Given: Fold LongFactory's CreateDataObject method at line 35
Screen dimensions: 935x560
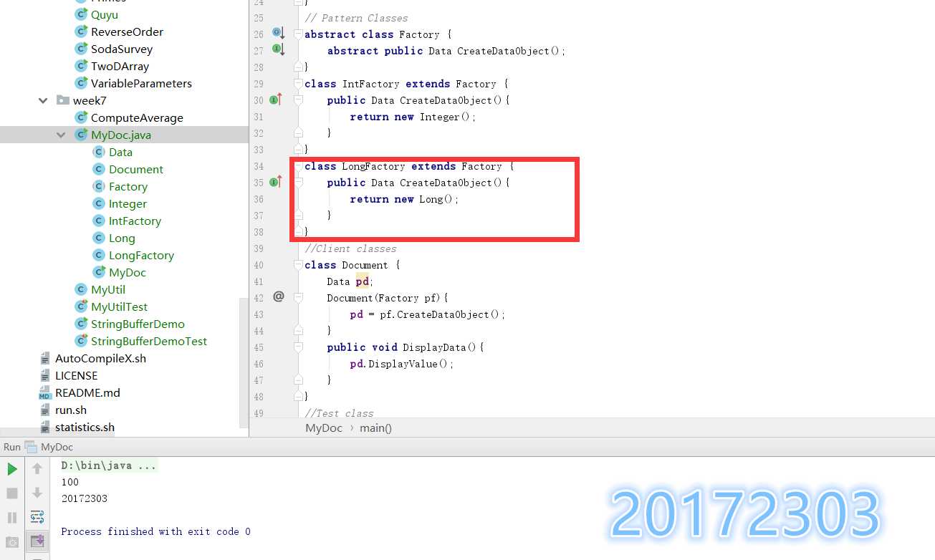Looking at the screenshot, I should coord(299,183).
